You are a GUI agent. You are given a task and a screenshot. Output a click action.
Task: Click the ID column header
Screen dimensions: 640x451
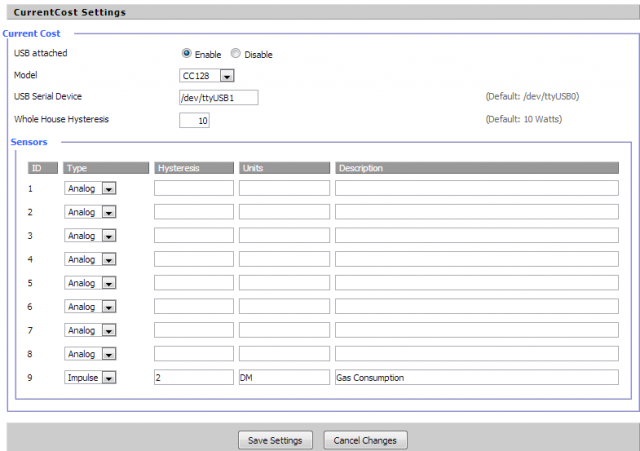[x=42, y=168]
